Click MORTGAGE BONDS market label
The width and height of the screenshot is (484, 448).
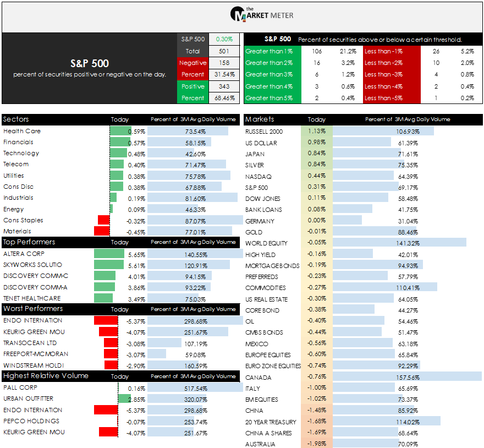click(272, 266)
